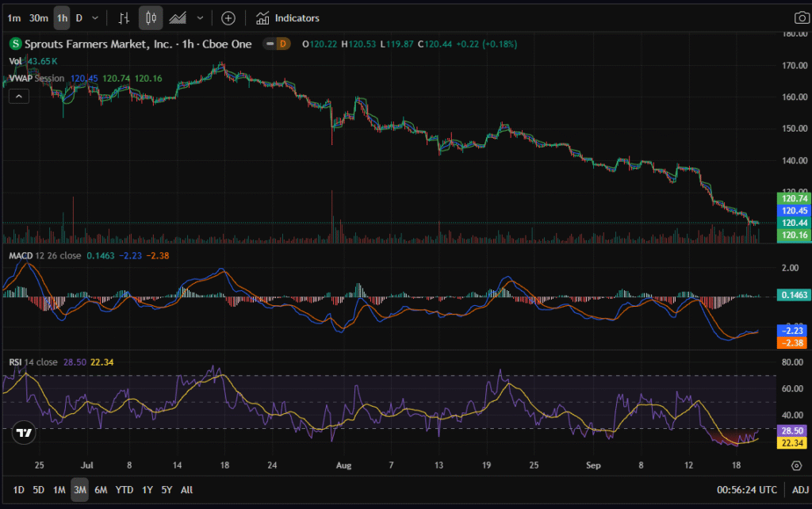Collapse the indicator legend with chevron button
The width and height of the screenshot is (812, 509).
click(19, 96)
